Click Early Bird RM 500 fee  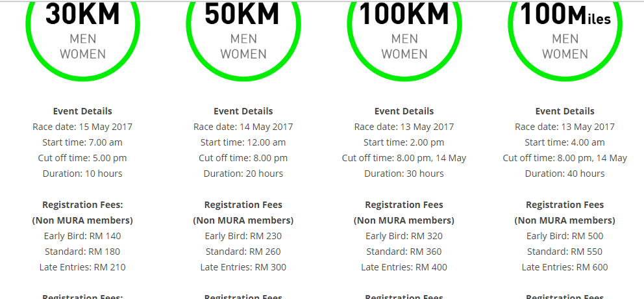tap(565, 236)
